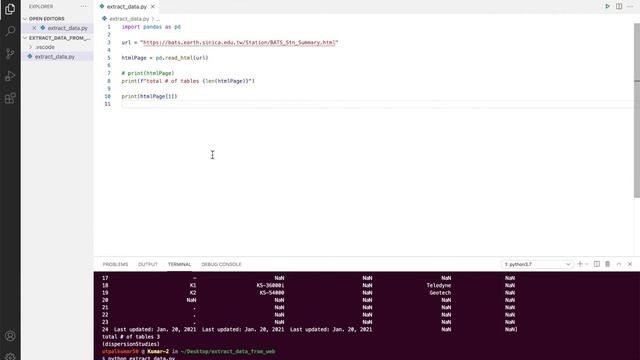Click the 'print(htmlPage[1])' line

coord(149,96)
